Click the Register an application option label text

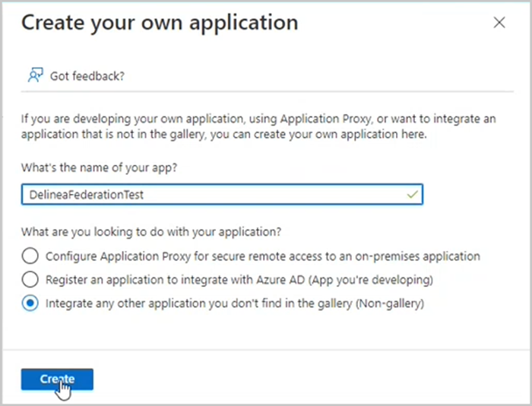(239, 280)
